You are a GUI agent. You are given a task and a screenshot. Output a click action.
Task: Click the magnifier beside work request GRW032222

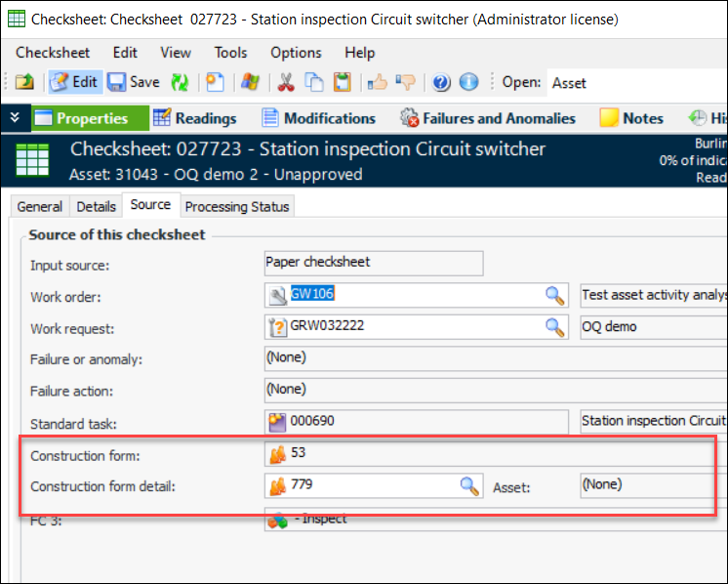(x=554, y=326)
